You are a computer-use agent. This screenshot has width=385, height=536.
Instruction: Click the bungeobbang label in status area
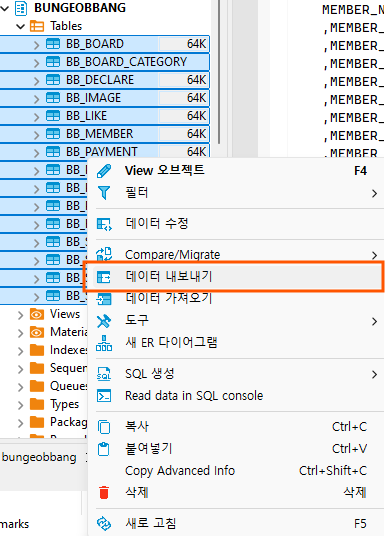(x=39, y=457)
